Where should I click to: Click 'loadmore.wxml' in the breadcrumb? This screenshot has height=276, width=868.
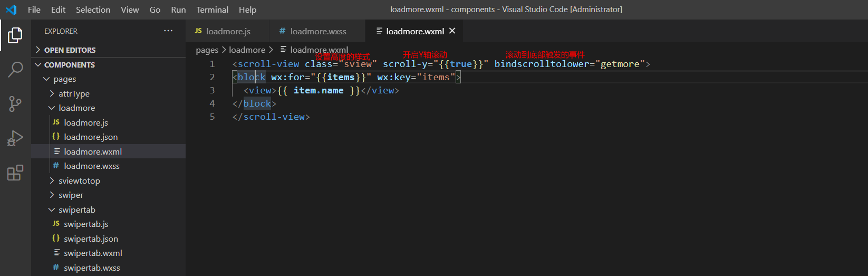click(x=319, y=50)
